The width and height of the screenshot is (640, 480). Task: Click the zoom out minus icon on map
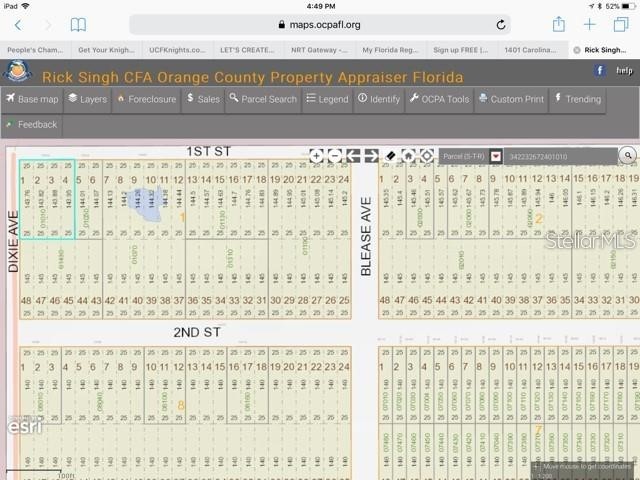pos(335,156)
